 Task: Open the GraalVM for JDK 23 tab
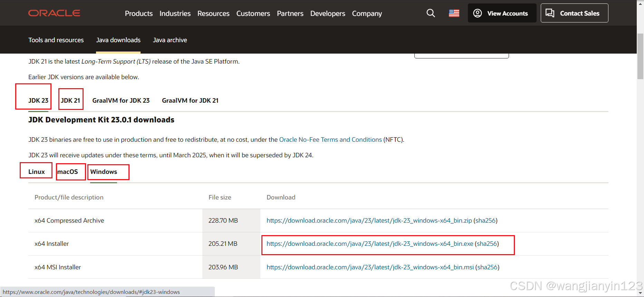121,101
